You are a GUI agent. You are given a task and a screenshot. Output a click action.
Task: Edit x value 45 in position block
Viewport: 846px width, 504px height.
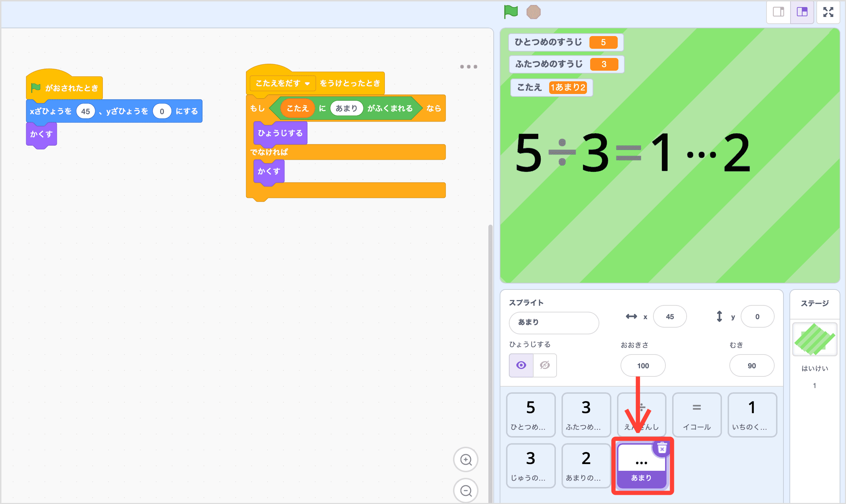click(x=86, y=111)
